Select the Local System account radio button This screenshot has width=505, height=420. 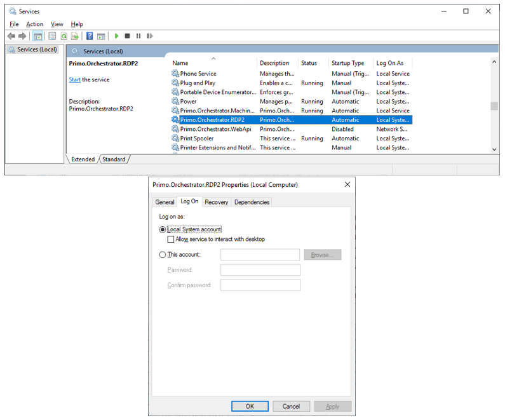click(x=163, y=229)
